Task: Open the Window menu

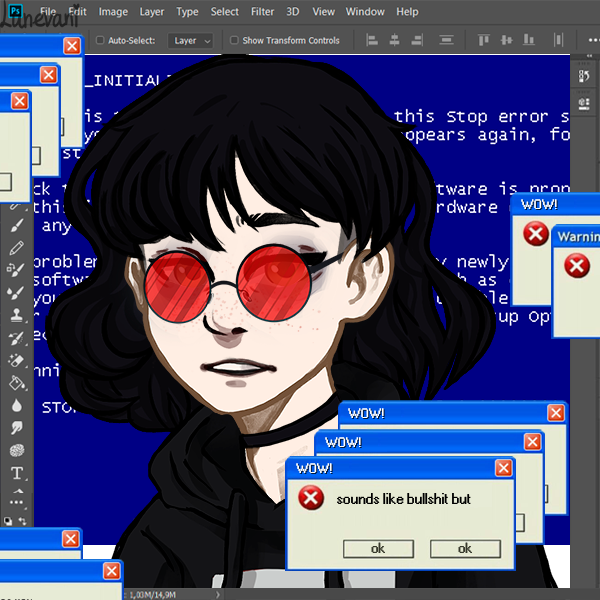Action: point(364,12)
